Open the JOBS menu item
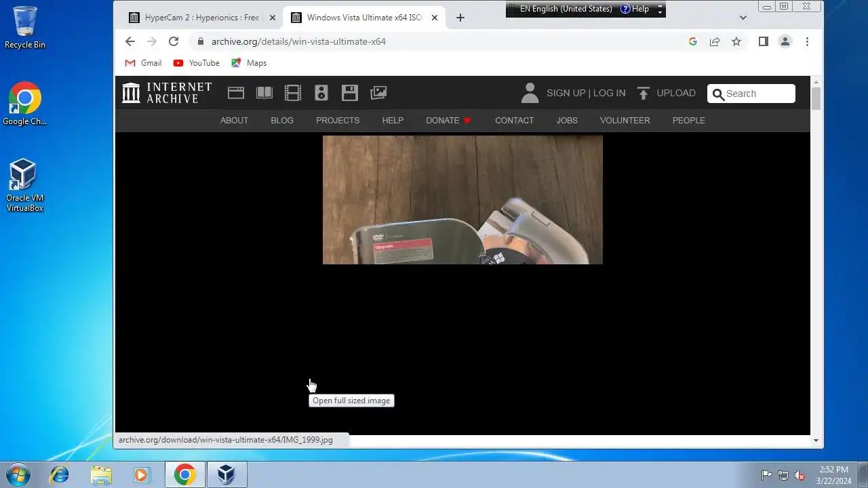The height and width of the screenshot is (488, 868). coord(567,121)
